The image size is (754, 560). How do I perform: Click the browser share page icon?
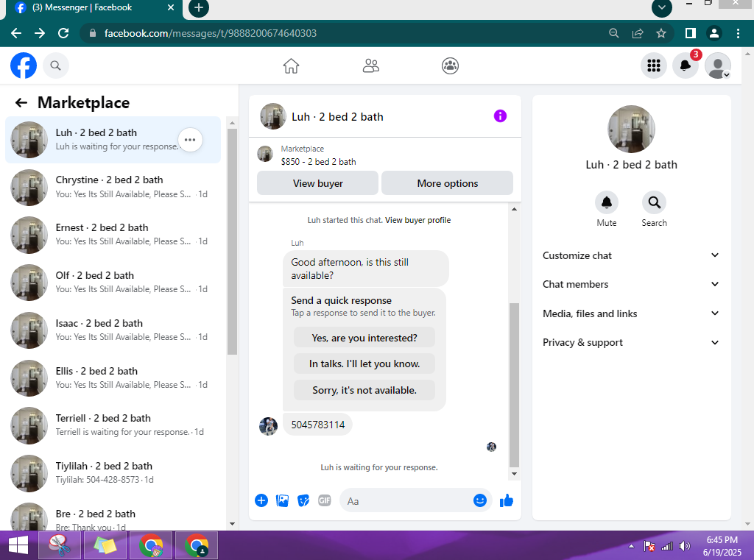638,33
